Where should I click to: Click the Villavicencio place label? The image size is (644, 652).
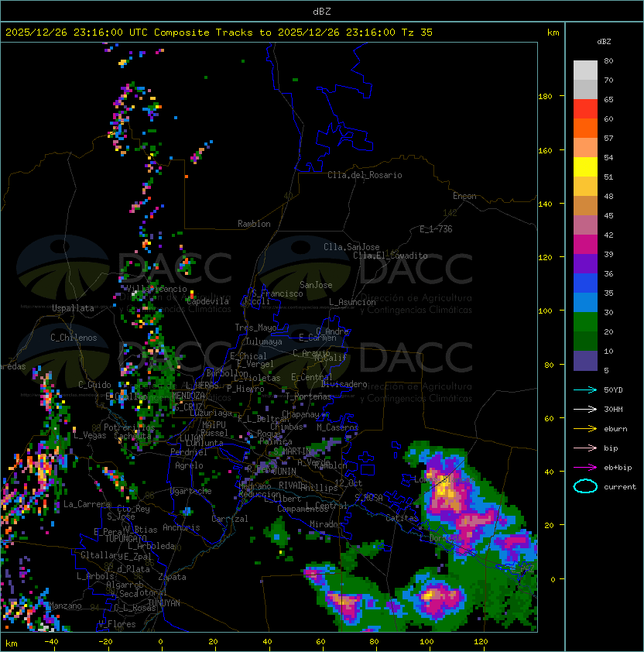point(156,289)
